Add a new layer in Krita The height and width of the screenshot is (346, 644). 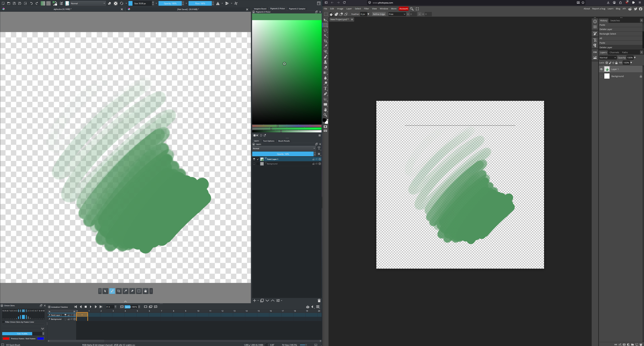(x=255, y=300)
